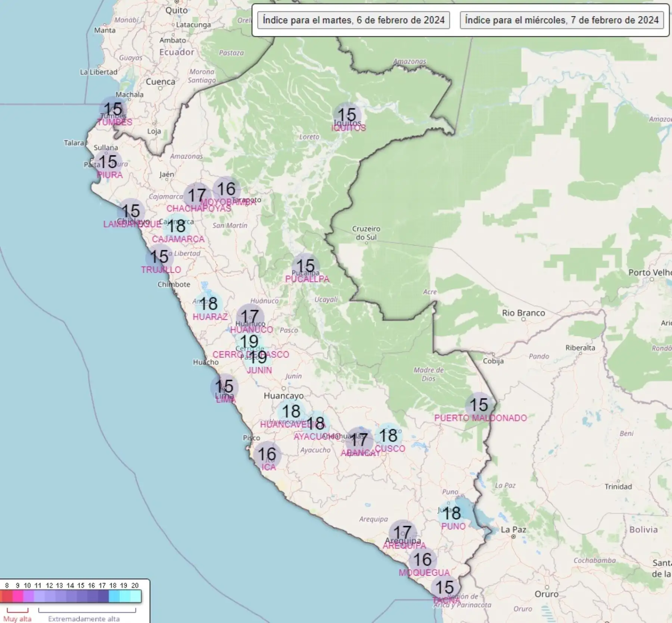672x623 pixels.
Task: Click the Riberalta map label
Action: click(580, 348)
